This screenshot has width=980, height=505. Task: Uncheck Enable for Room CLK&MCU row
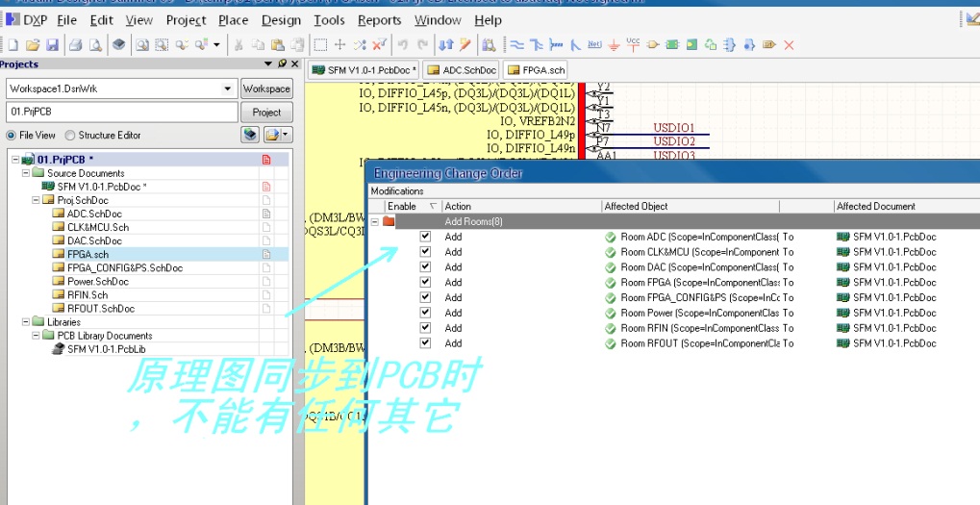pos(426,251)
